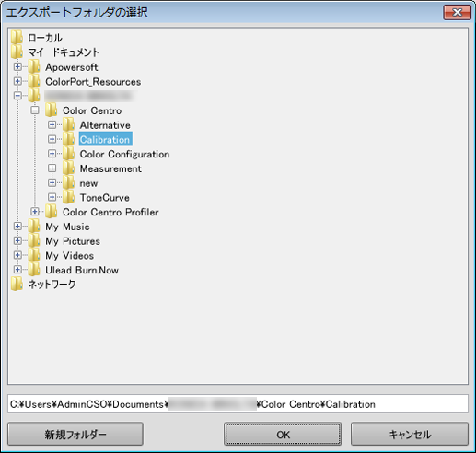476x453 pixels.
Task: Select the Ulead Burn.Now folder name
Action: 82,270
